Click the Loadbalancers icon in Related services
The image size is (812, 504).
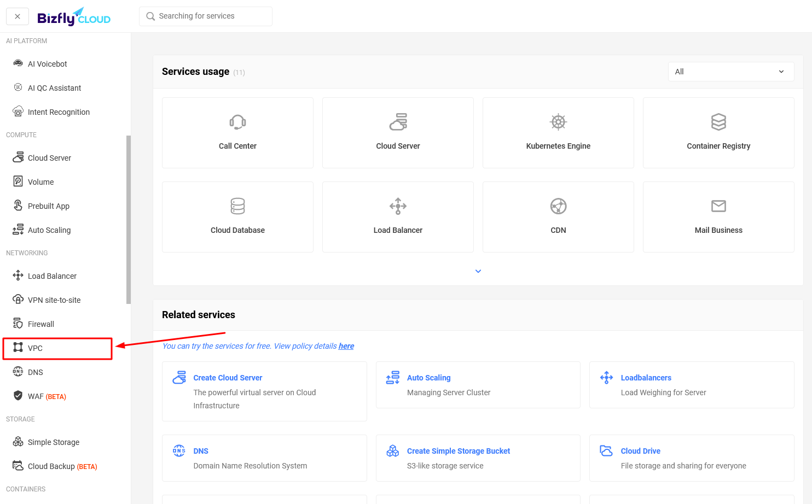click(606, 378)
